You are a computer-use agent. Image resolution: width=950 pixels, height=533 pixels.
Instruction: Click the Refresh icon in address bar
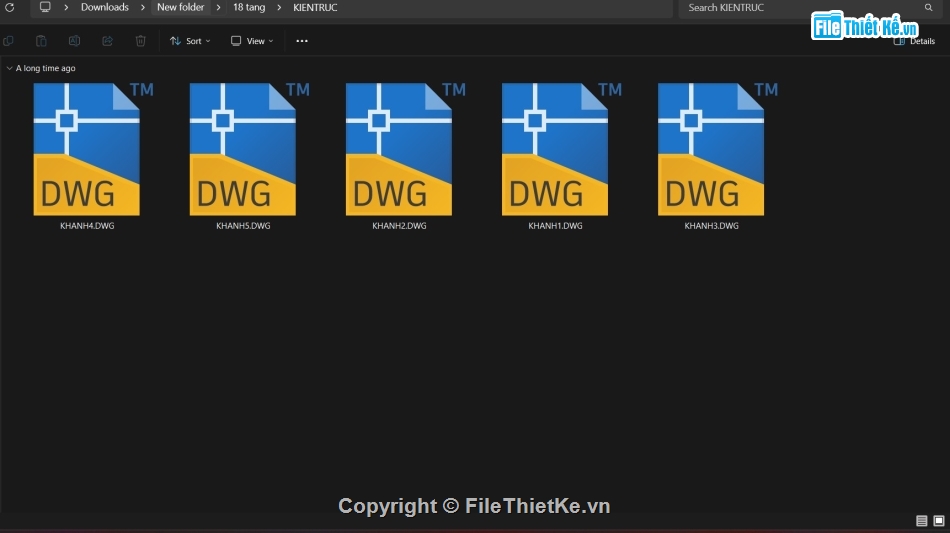point(10,7)
